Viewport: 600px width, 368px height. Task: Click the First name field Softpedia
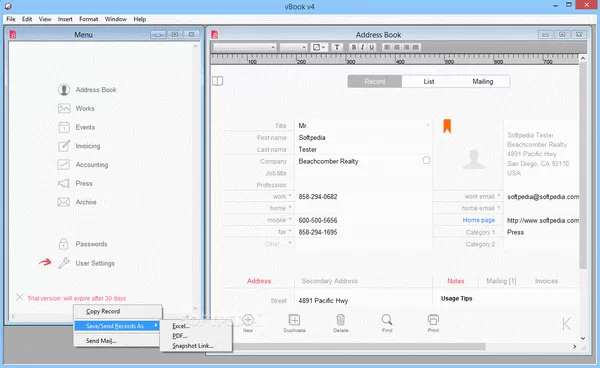click(364, 137)
